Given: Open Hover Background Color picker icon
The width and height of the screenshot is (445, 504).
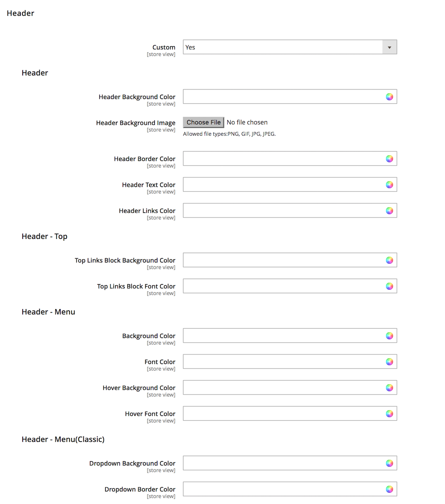Looking at the screenshot, I should point(389,388).
